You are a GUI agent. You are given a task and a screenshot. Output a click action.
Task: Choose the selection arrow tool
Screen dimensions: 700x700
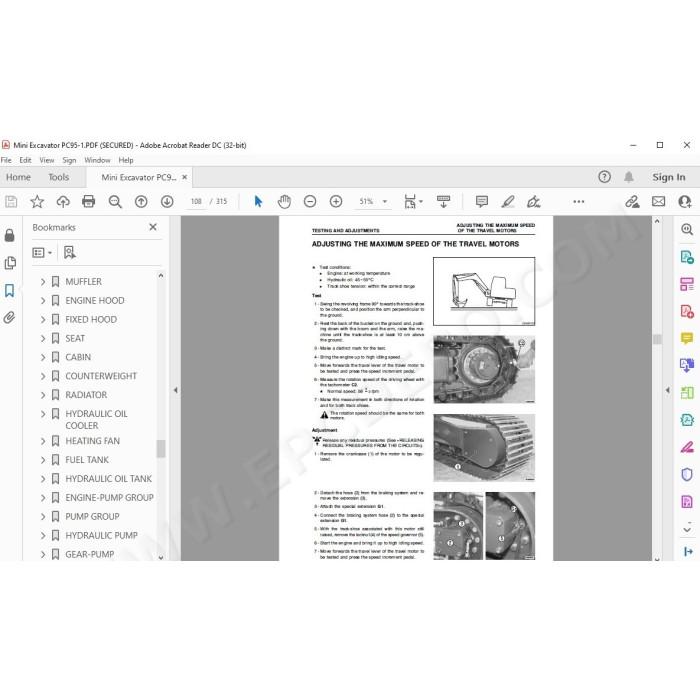pos(258,202)
